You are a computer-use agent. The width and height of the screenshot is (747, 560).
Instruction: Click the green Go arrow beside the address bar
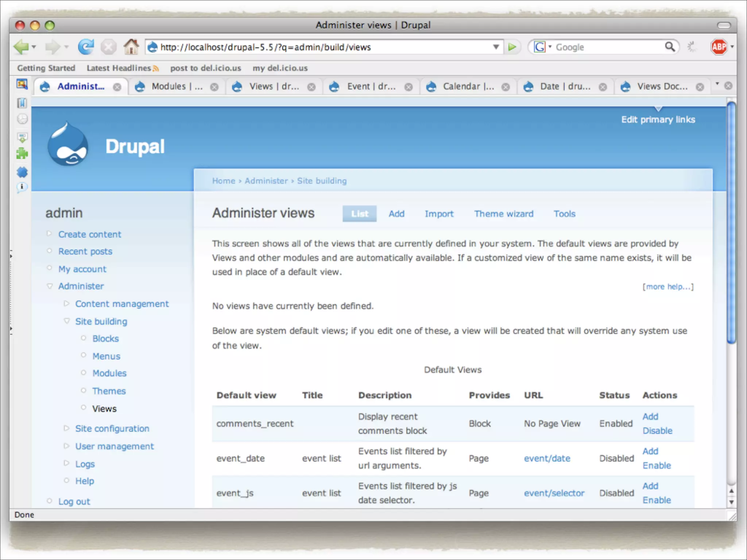512,47
